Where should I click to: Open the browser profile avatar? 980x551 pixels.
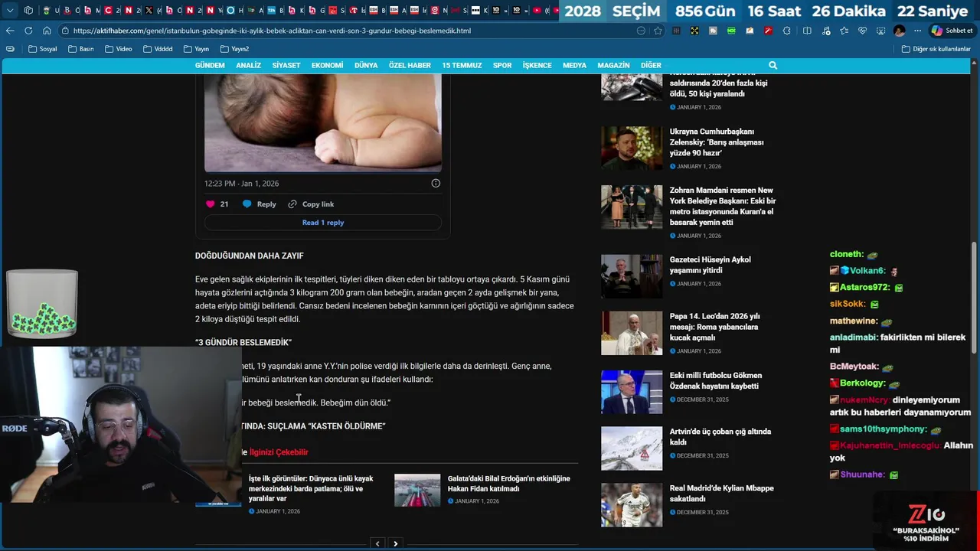coord(899,31)
